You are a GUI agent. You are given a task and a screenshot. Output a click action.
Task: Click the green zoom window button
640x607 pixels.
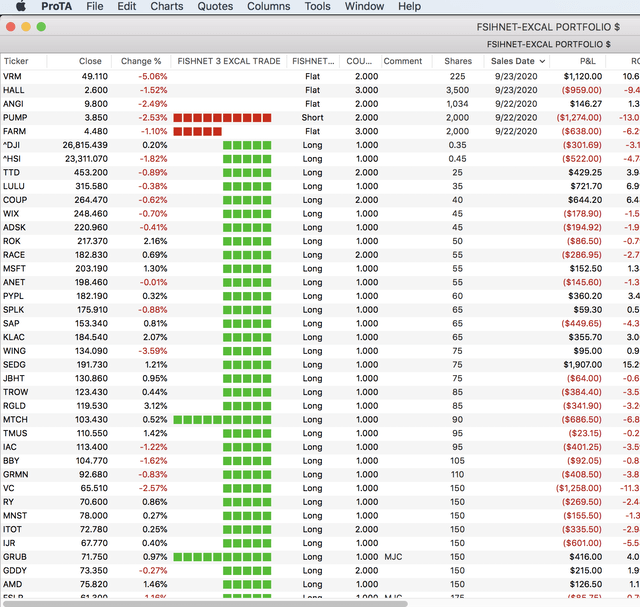41,27
